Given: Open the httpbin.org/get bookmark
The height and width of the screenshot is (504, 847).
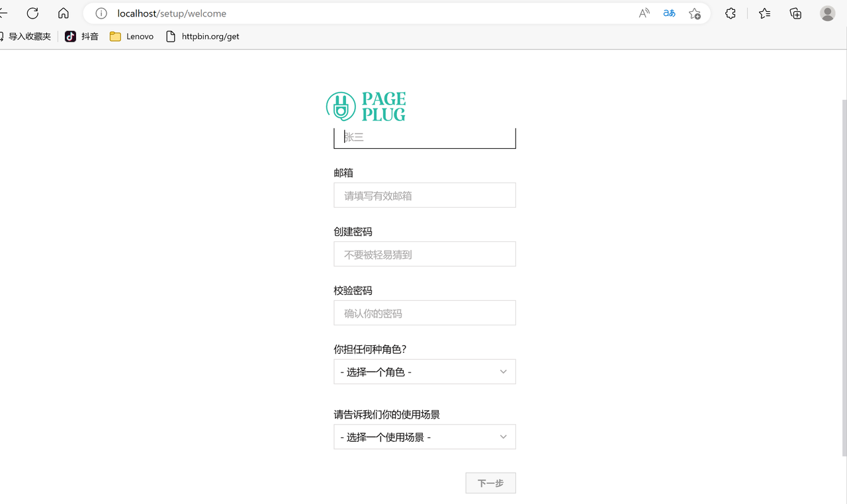Looking at the screenshot, I should (202, 36).
